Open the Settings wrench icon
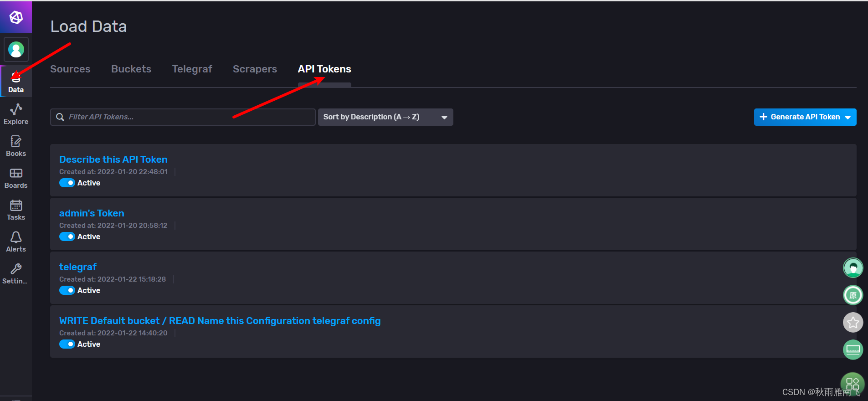 coord(16,269)
